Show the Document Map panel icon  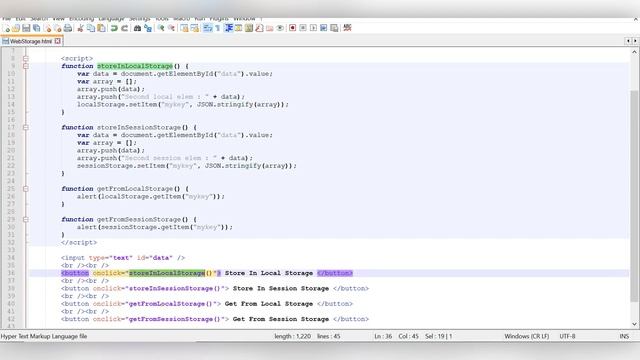point(249,28)
